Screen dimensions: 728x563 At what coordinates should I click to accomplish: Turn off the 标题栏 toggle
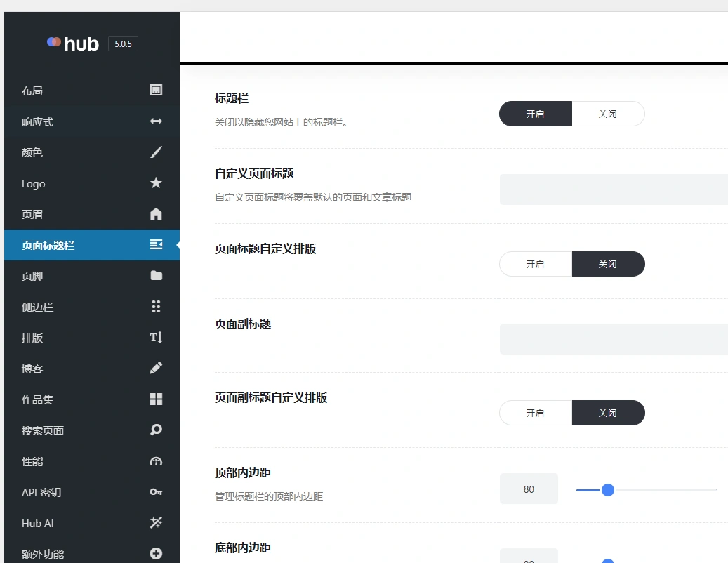(608, 114)
